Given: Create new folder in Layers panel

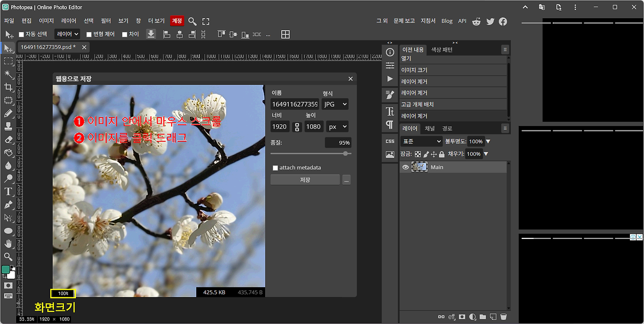Looking at the screenshot, I should pos(483,317).
